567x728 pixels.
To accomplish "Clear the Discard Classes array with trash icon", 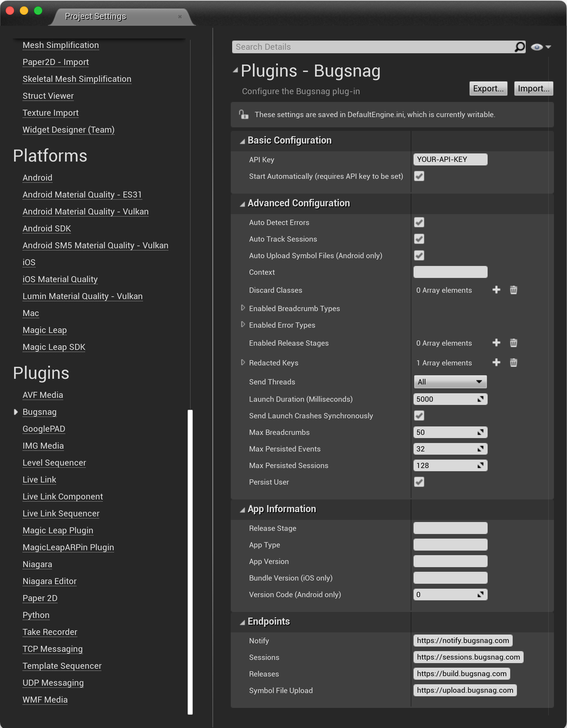I will coord(513,290).
